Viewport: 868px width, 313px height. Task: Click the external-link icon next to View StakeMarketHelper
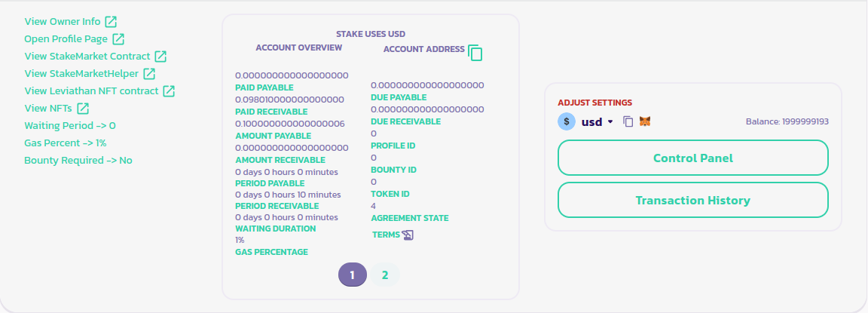tap(149, 73)
